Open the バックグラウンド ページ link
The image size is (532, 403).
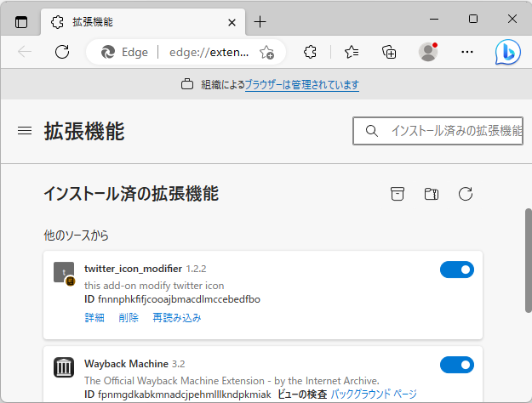coord(374,394)
